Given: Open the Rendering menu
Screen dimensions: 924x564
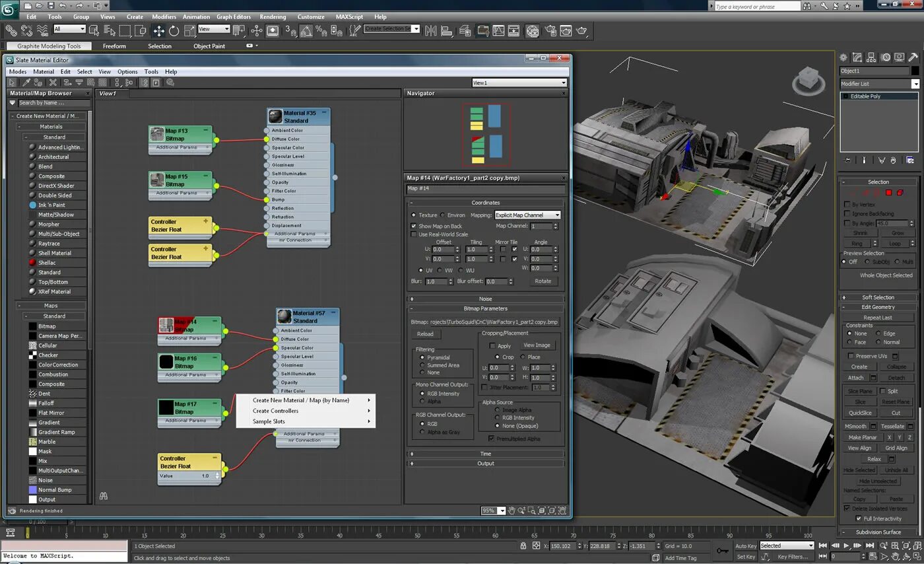Looking at the screenshot, I should pyautogui.click(x=273, y=17).
